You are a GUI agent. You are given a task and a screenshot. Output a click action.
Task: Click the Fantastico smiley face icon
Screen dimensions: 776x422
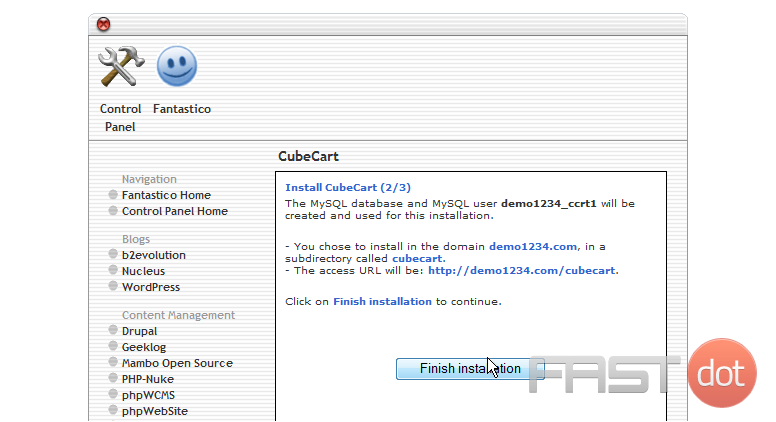177,66
